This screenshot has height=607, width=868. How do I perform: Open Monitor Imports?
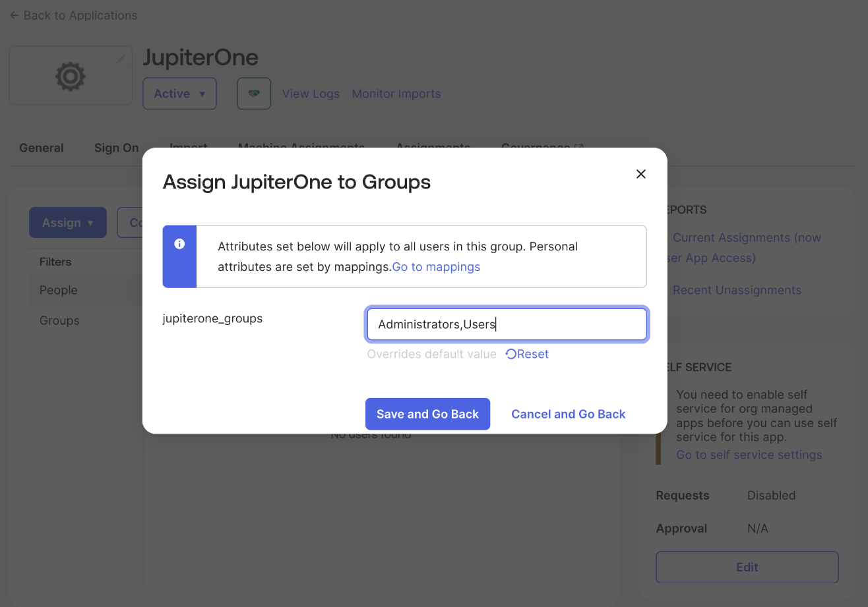point(396,94)
